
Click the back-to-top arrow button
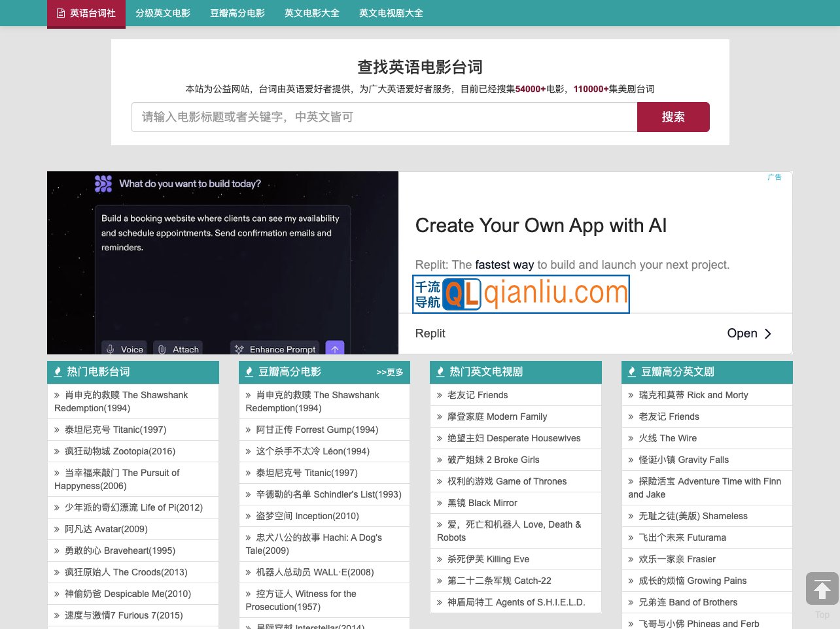pos(822,588)
